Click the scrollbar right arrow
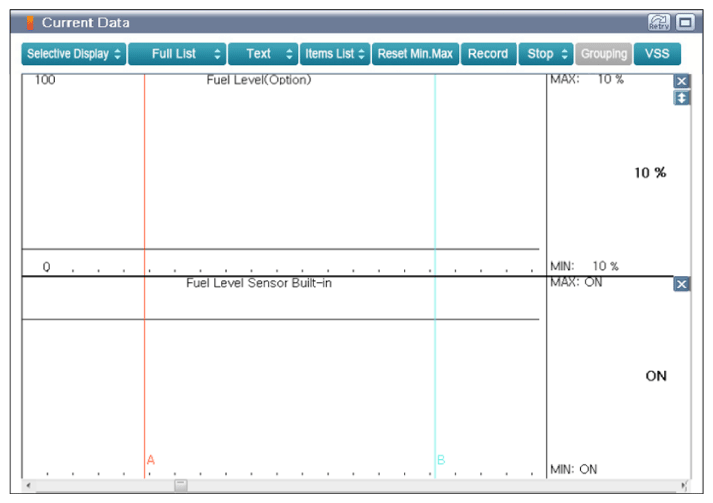This screenshot has height=503, width=713. pyautogui.click(x=684, y=485)
